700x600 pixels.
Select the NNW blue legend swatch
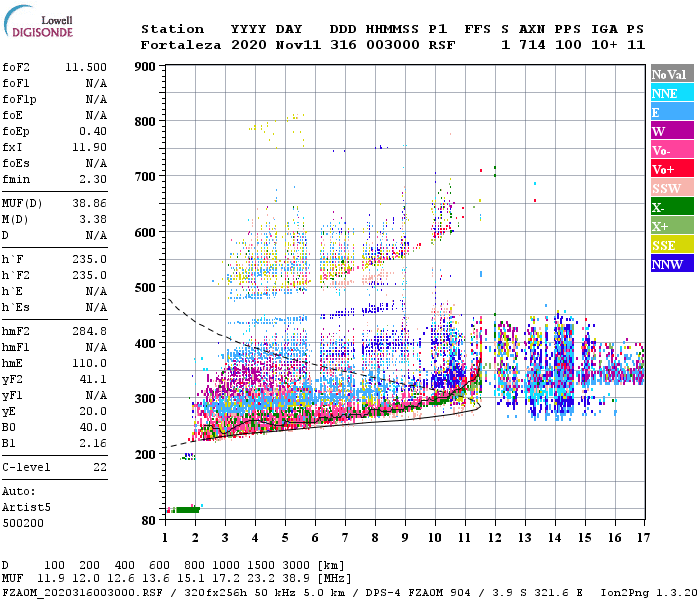point(672,263)
